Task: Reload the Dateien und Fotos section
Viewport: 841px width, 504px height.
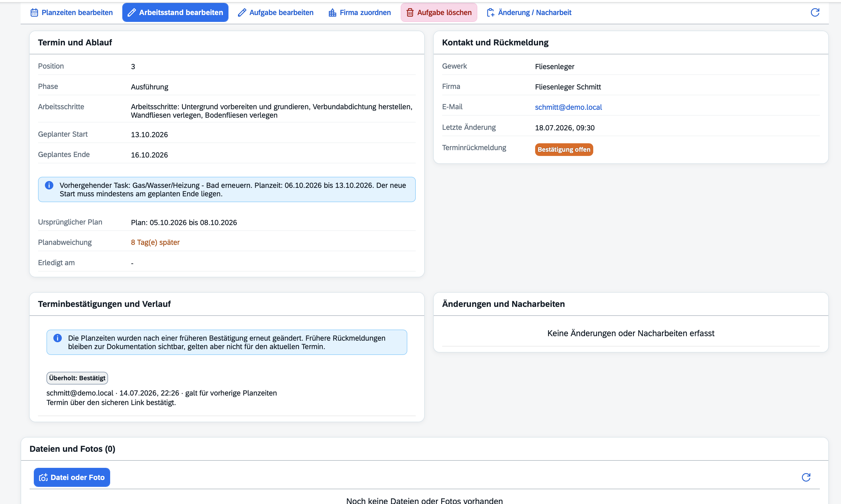Action: coord(806,477)
